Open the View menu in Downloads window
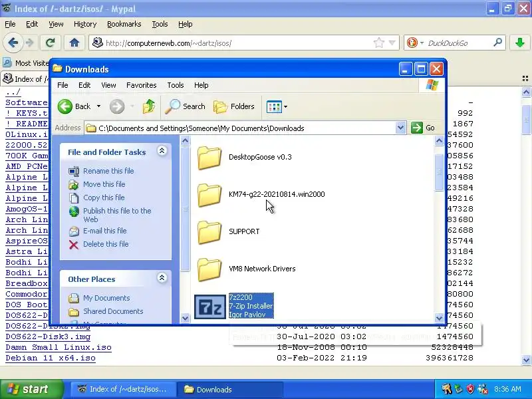Screen dimensions: 532x399 (108, 85)
